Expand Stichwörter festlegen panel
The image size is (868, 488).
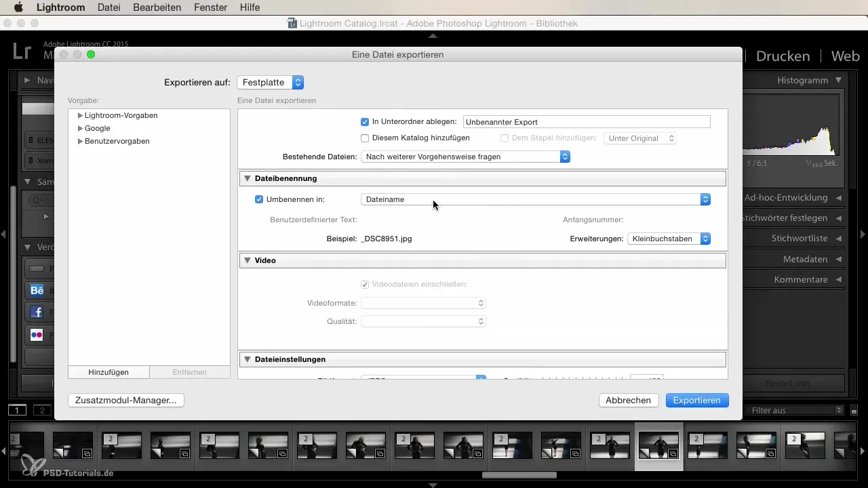point(839,218)
